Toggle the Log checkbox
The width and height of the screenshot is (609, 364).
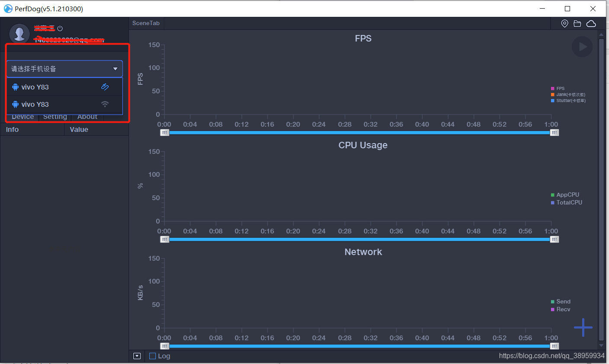pos(152,356)
